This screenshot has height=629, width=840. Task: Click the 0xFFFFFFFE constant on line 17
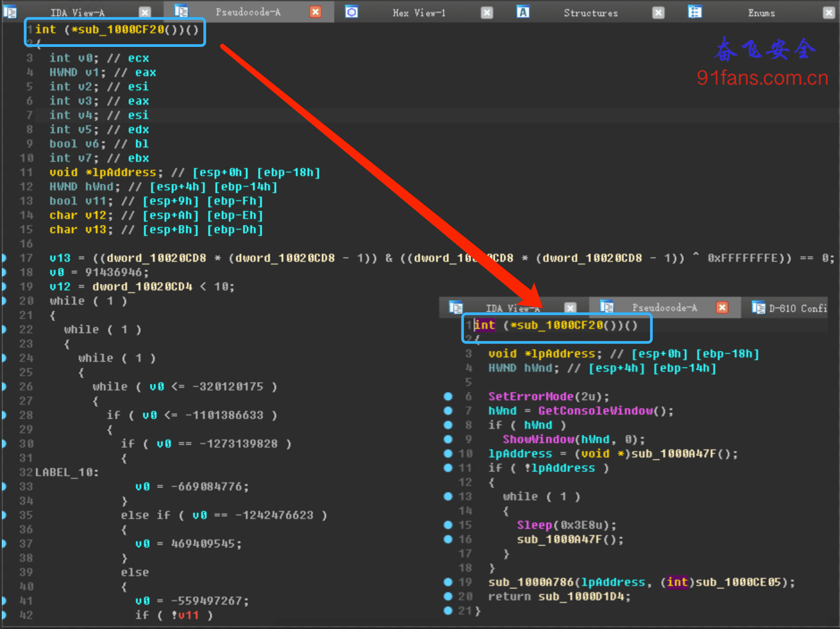point(743,258)
